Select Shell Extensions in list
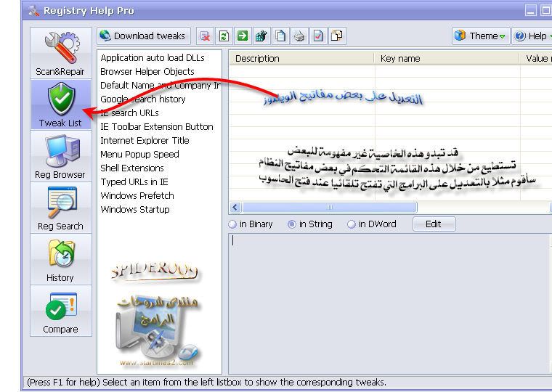This screenshot has width=552, height=392. point(132,168)
